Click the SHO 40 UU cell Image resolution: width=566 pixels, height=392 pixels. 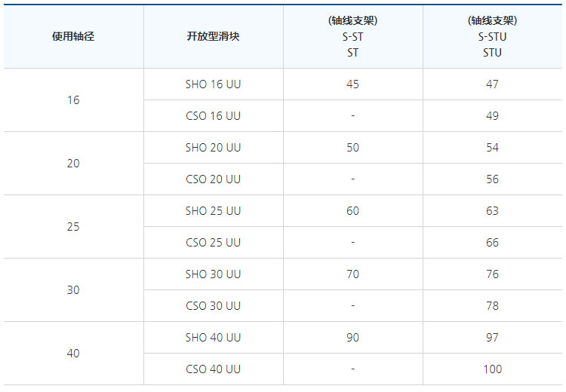coord(213,338)
